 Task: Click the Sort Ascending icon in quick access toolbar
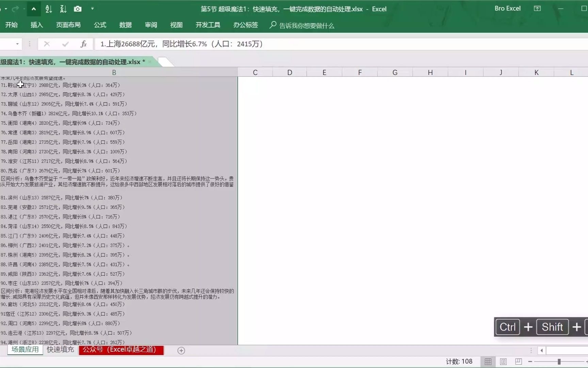[49, 9]
